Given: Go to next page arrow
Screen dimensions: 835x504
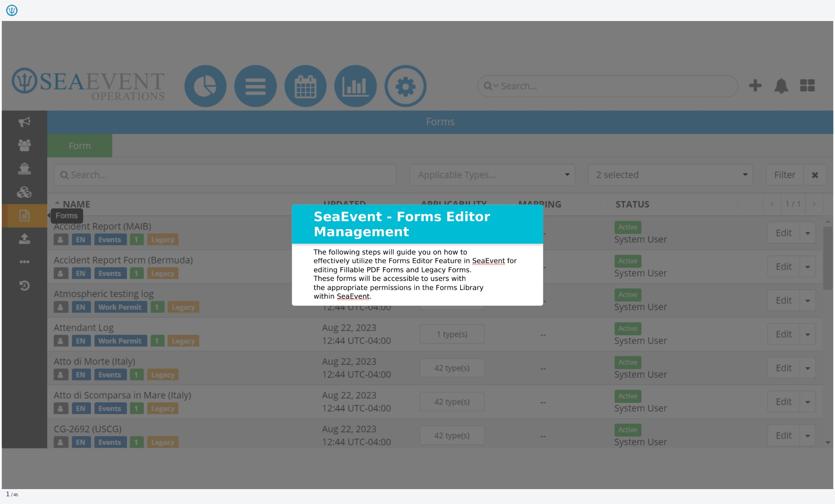Looking at the screenshot, I should 814,204.
